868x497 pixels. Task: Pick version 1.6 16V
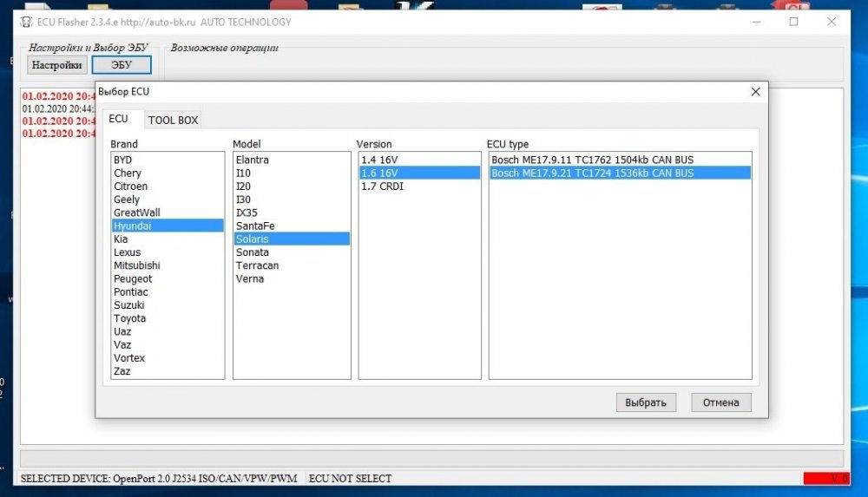[419, 173]
